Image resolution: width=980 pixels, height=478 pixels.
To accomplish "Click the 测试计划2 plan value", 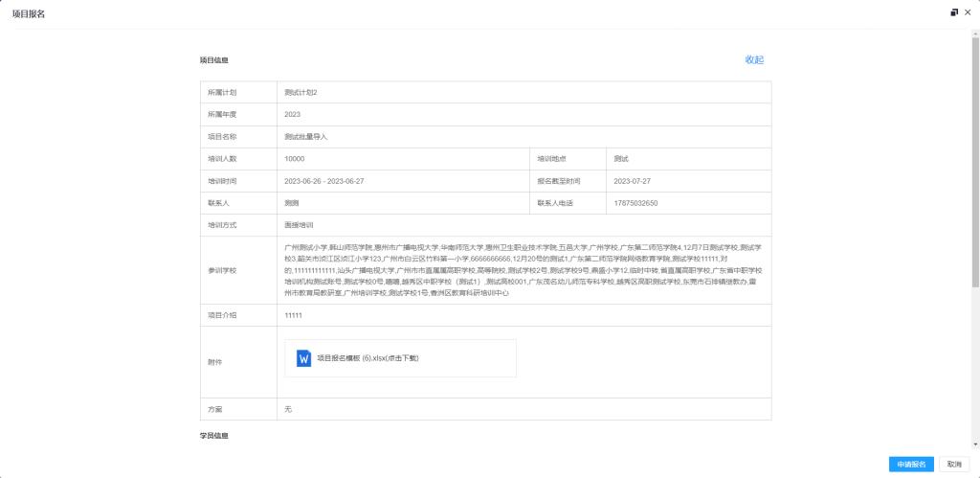I will [x=301, y=92].
